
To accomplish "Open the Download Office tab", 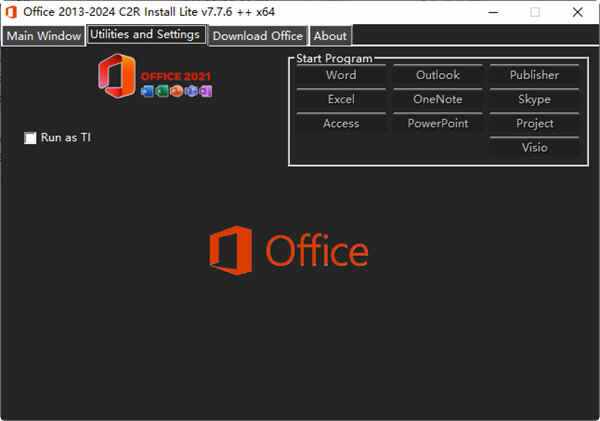I will pos(257,36).
